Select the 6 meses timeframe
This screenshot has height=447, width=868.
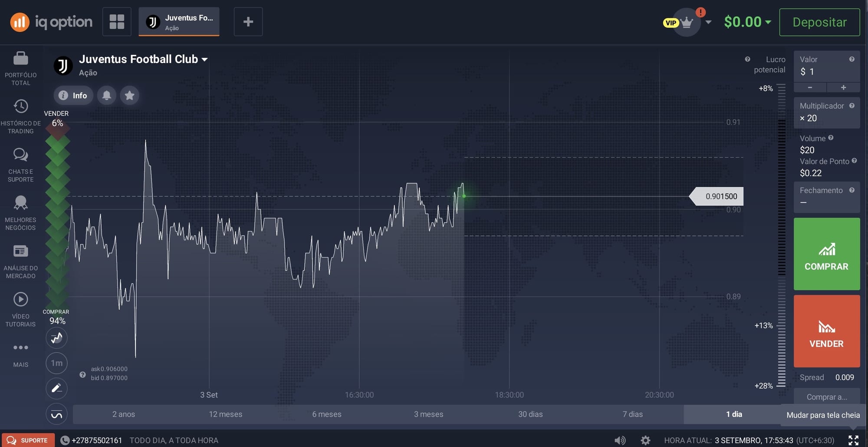point(327,414)
